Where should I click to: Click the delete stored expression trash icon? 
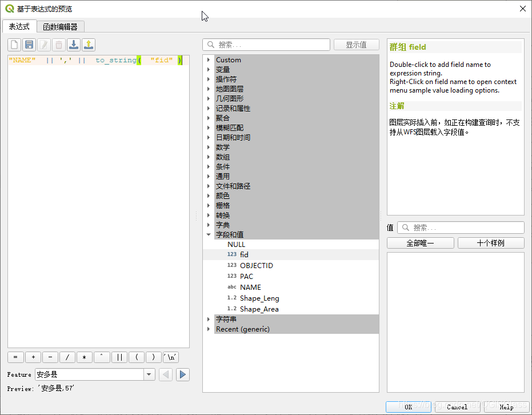pyautogui.click(x=59, y=45)
